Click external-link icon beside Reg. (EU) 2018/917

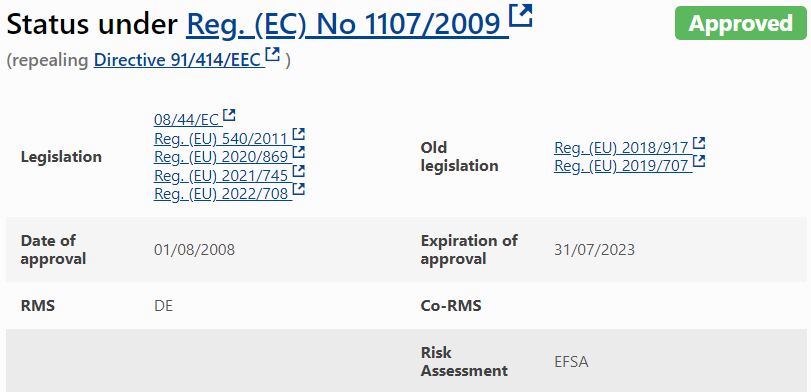click(699, 143)
